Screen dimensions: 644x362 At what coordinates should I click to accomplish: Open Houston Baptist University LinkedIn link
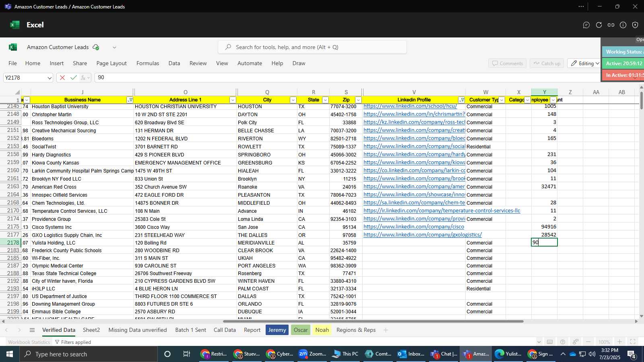[x=410, y=106]
